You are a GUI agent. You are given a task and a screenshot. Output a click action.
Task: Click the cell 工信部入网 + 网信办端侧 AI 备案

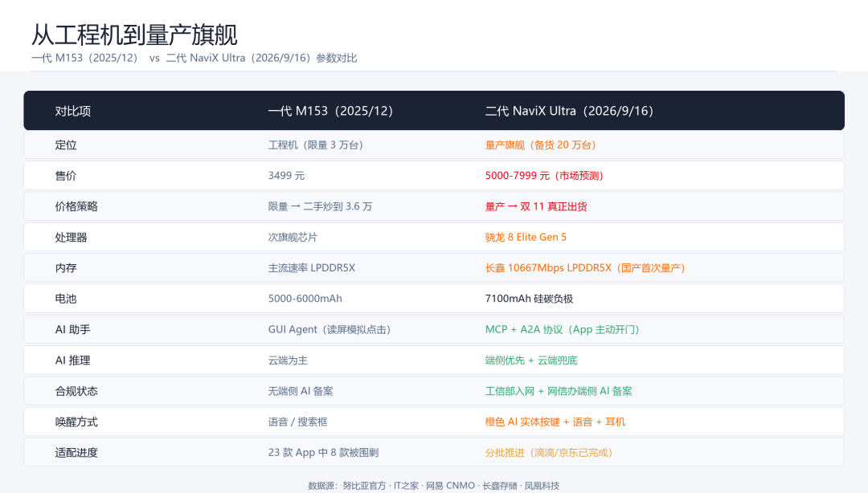[x=559, y=391]
